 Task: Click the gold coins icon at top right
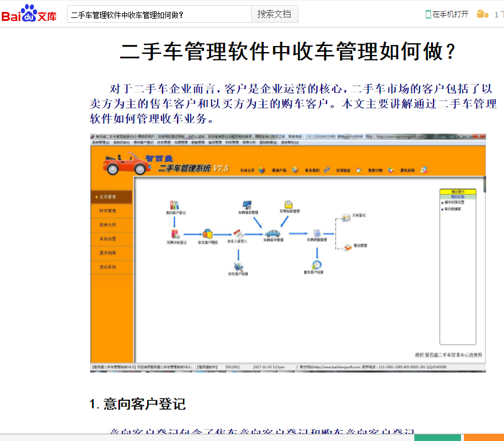482,14
